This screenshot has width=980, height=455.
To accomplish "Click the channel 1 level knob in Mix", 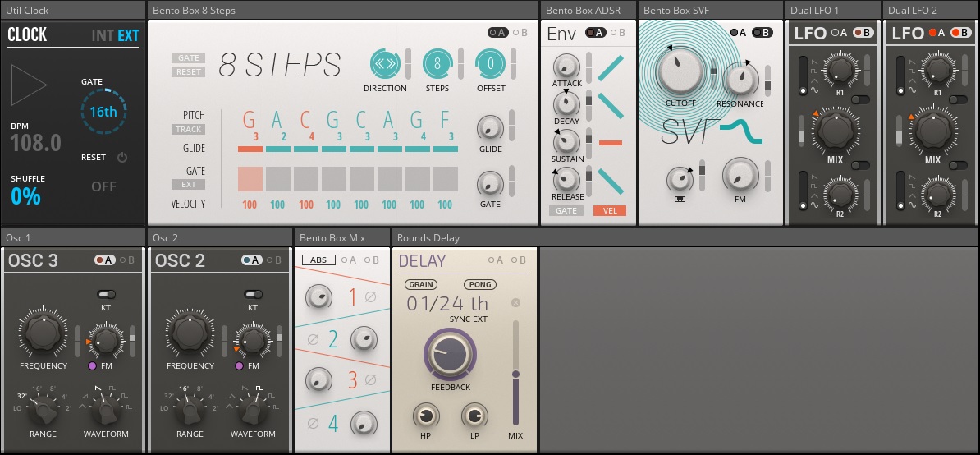I will coord(318,298).
